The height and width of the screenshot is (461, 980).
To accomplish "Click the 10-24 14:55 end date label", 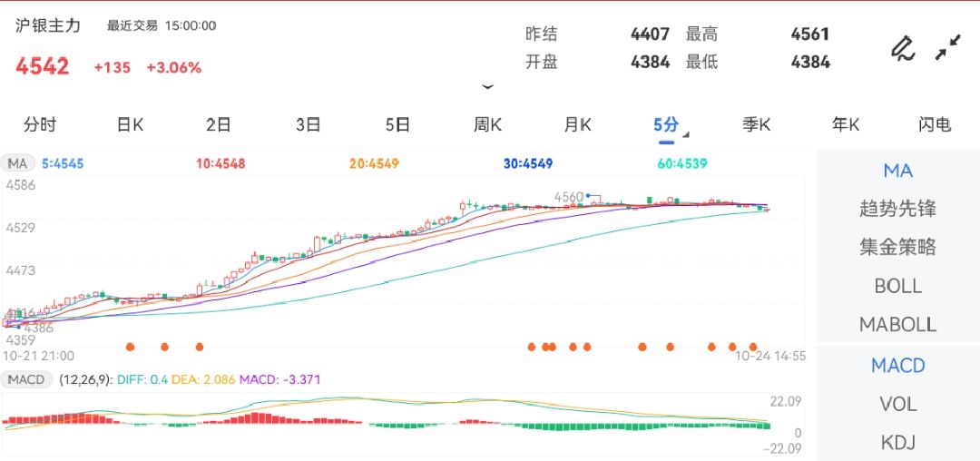I will (770, 356).
